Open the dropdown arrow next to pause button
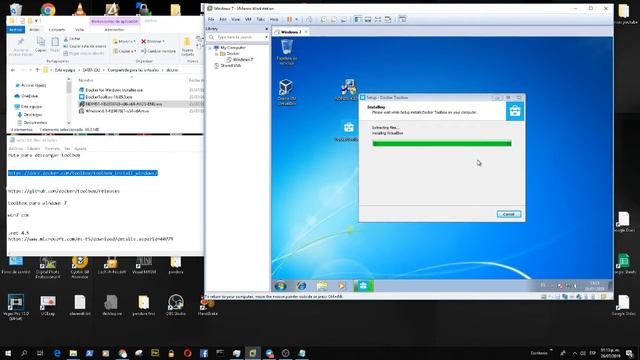This screenshot has height=360, width=640. pyautogui.click(x=296, y=19)
